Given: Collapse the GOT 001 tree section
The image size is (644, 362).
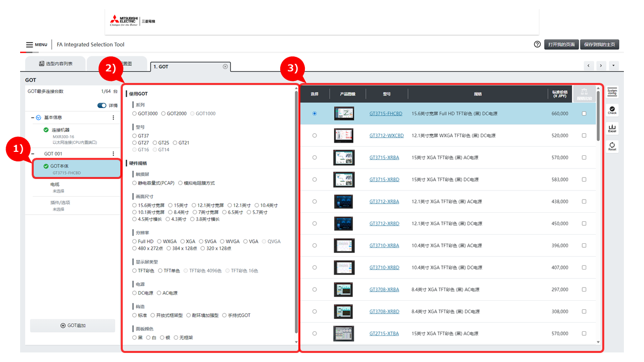Looking at the screenshot, I should 33,154.
